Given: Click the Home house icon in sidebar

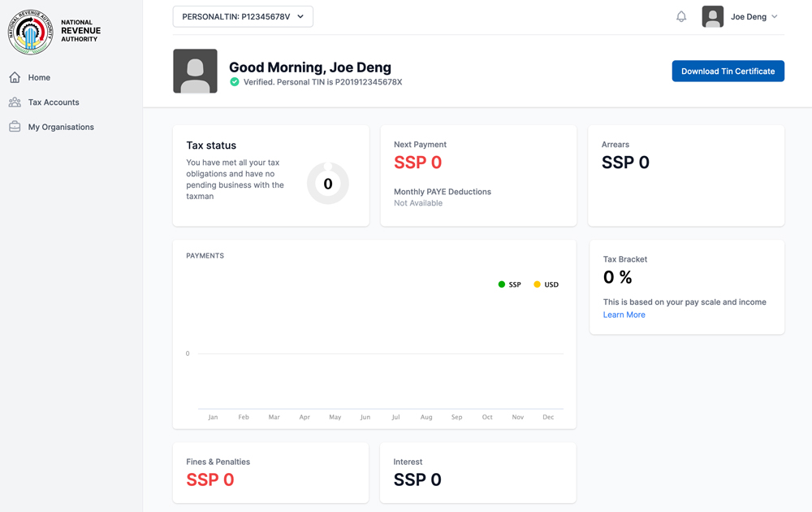Looking at the screenshot, I should (x=15, y=78).
